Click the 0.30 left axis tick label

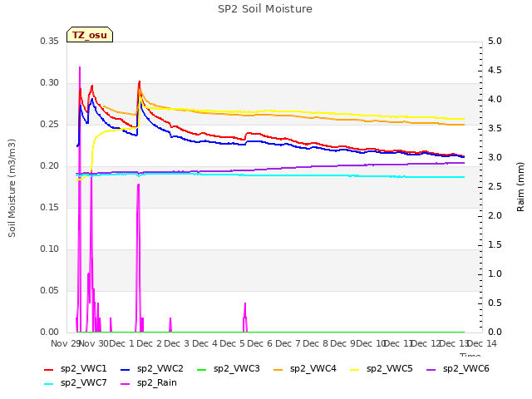[50, 83]
